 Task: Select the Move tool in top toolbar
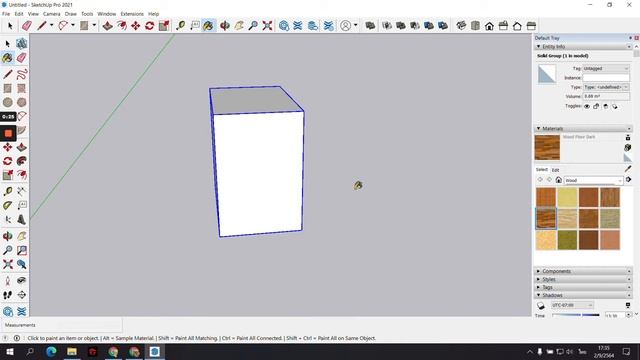[x=136, y=26]
